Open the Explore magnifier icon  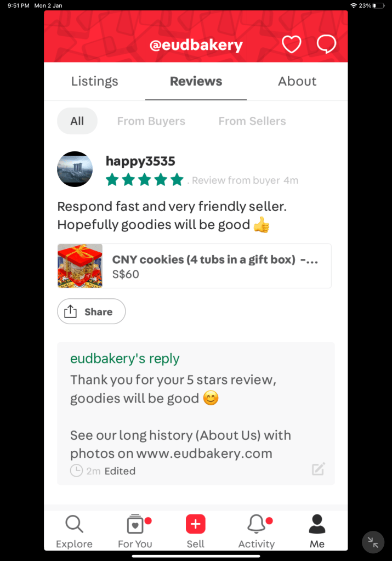(x=75, y=524)
